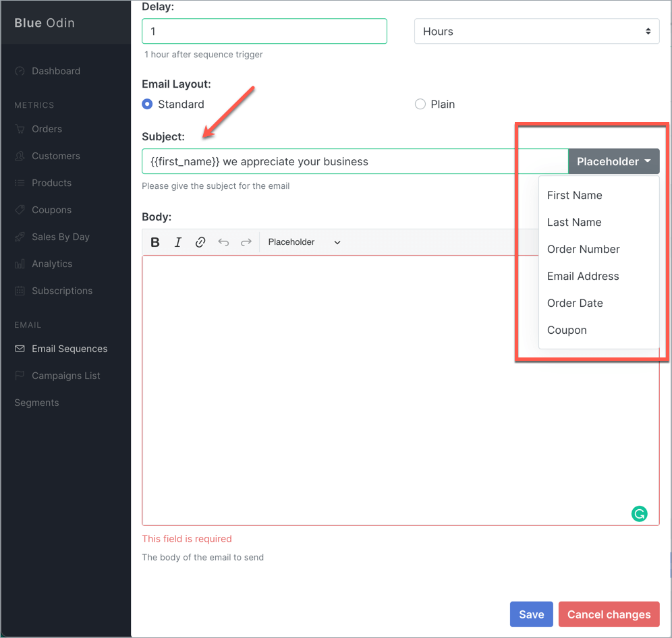Image resolution: width=672 pixels, height=638 pixels.
Task: Open the Analytics panel
Action: coord(51,264)
